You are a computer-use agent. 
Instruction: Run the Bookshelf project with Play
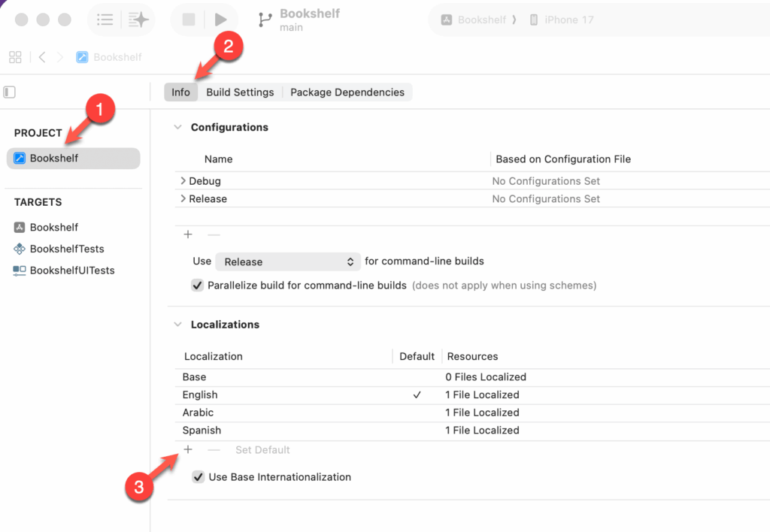(220, 20)
